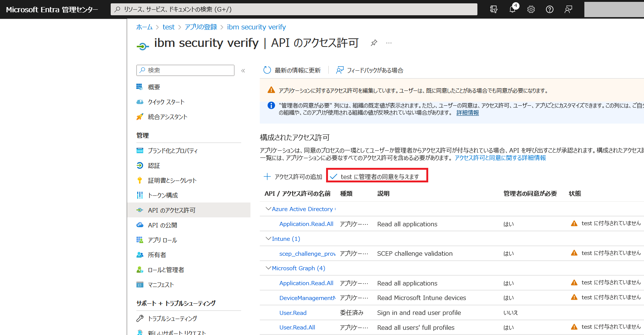
Task: Click the 所有者 people icon
Action: coord(140,255)
